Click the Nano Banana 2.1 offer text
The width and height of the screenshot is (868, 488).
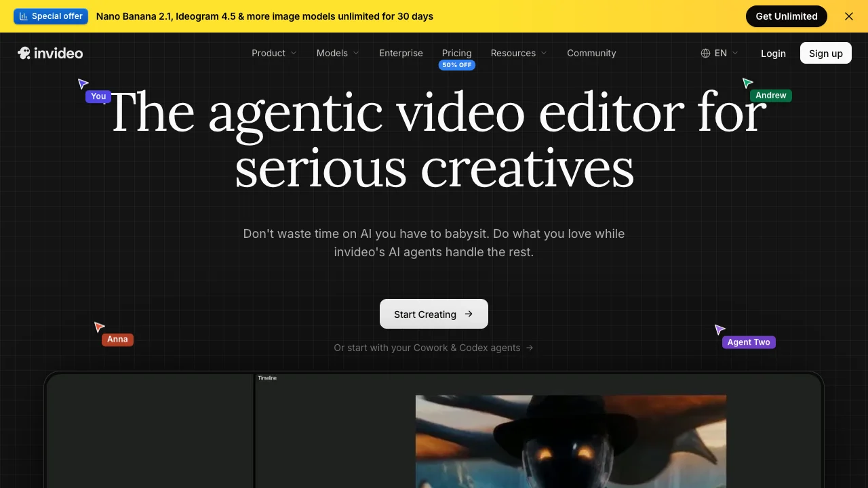click(x=264, y=16)
